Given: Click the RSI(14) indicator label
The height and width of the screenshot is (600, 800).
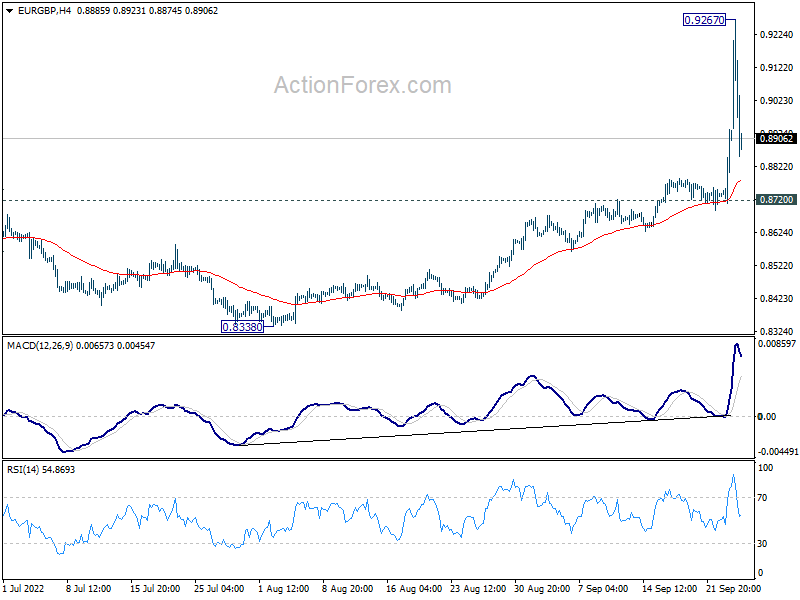Looking at the screenshot, I should (25, 469).
